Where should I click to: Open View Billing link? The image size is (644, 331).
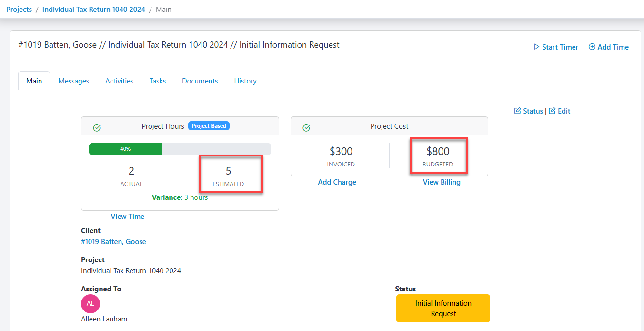tap(442, 182)
